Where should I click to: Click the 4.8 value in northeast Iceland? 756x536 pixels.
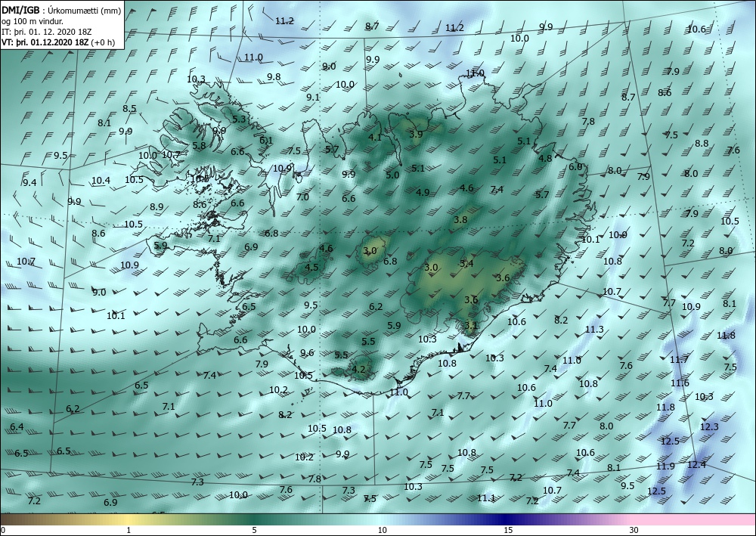[545, 159]
